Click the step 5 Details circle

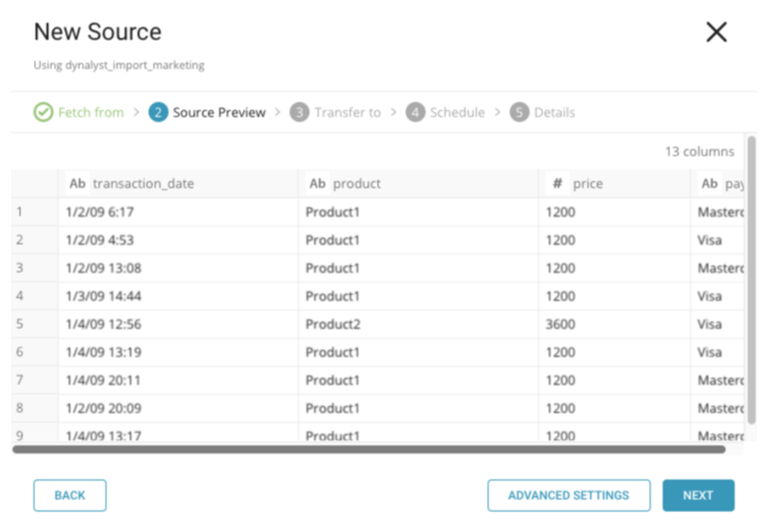click(x=519, y=112)
